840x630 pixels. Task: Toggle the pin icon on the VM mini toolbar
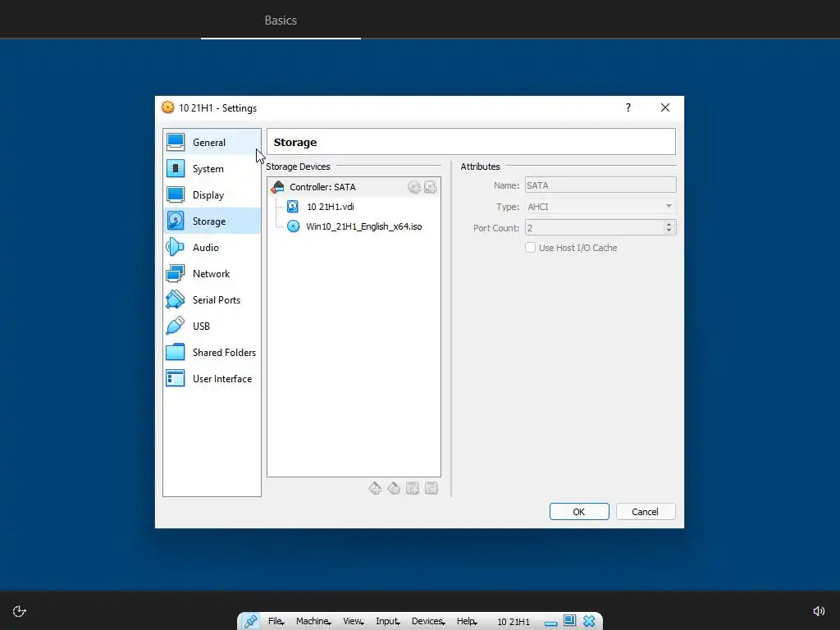click(251, 622)
